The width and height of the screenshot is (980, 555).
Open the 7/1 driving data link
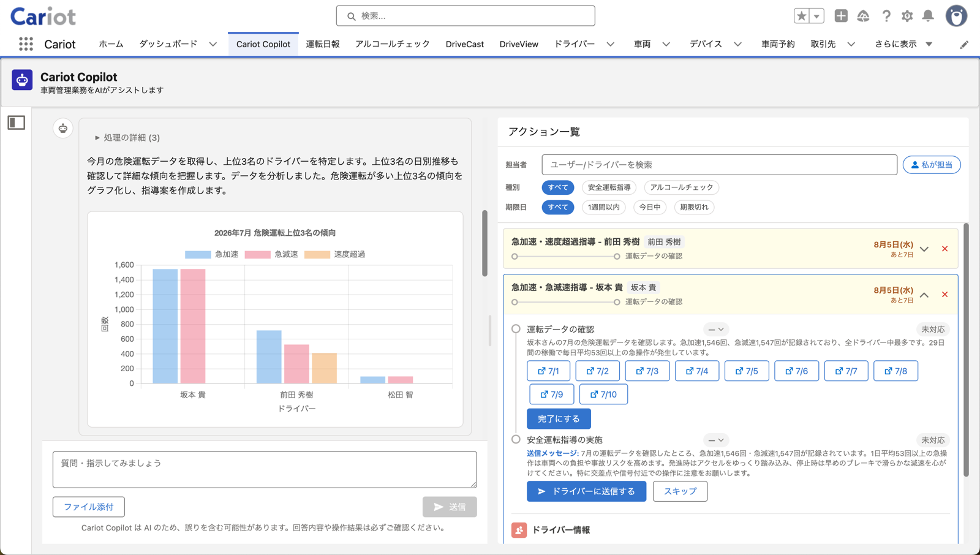coord(548,371)
